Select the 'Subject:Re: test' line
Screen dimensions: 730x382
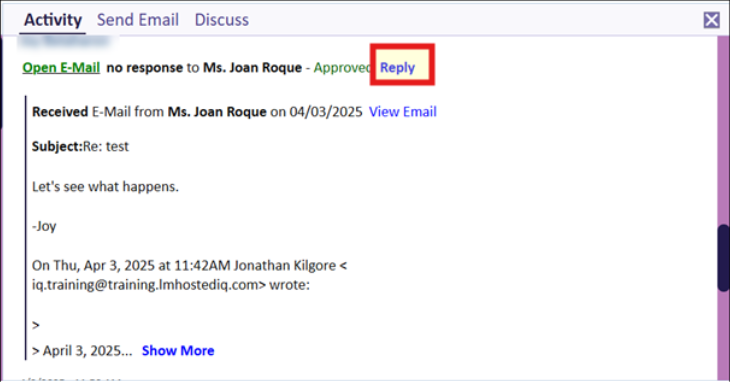(80, 147)
